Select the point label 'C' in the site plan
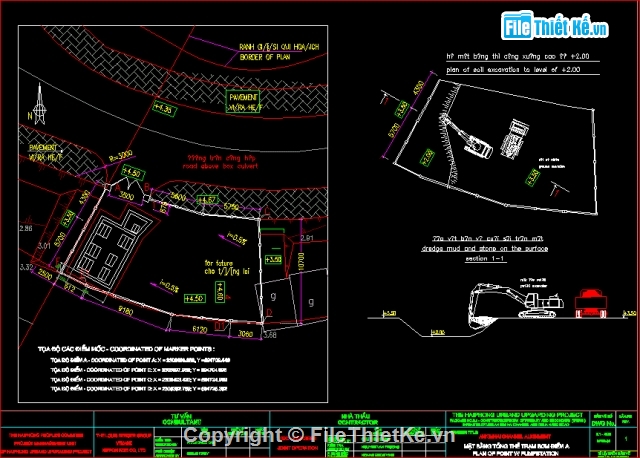This screenshot has width=640, height=458. 267,211
